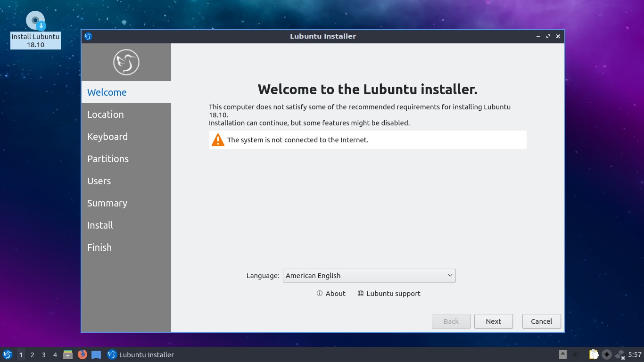Select the Partitions step in the sidebar
The height and width of the screenshot is (362, 644).
pos(107,159)
